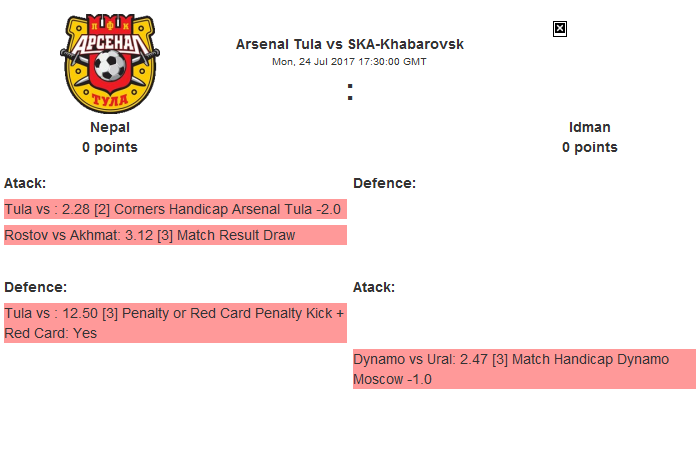Select the match date Mon, 24 Jul 2017
The image size is (700, 460).
point(350,62)
